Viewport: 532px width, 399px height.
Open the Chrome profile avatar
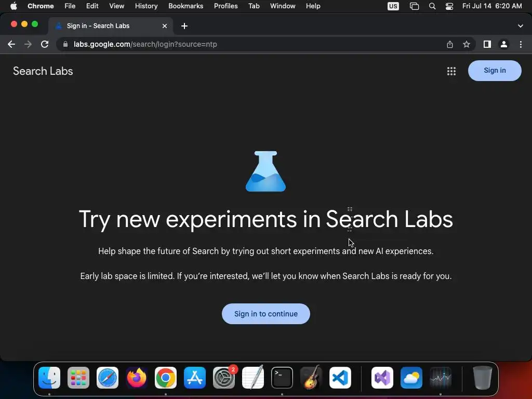pos(504,44)
